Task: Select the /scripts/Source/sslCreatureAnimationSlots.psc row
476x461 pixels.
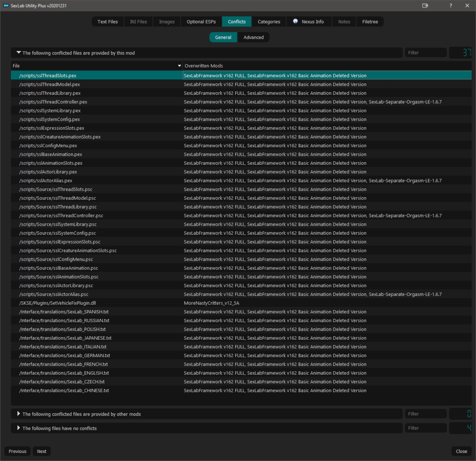Action: [x=241, y=251]
